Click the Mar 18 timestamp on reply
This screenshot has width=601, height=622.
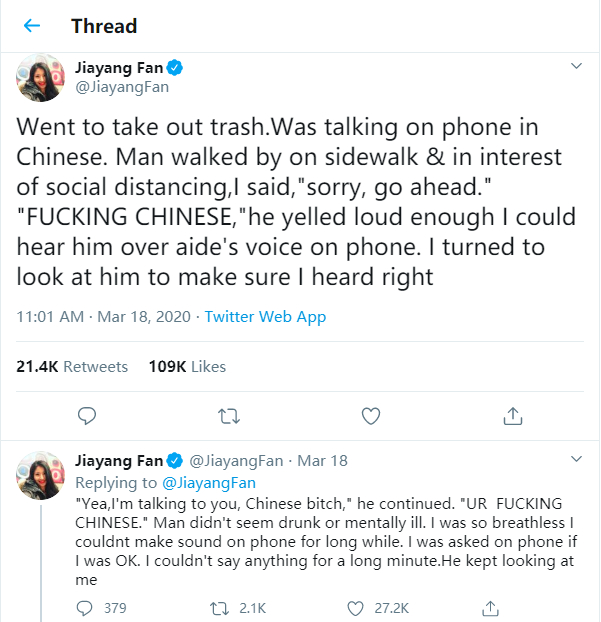click(x=325, y=461)
